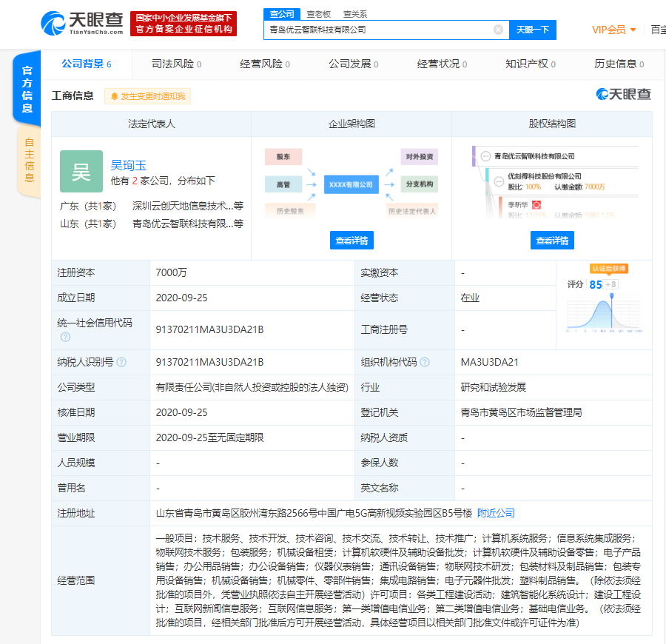Screen dimensions: 666x644
Task: Select industry value 研究和试验发展
Action: pyautogui.click(x=493, y=387)
